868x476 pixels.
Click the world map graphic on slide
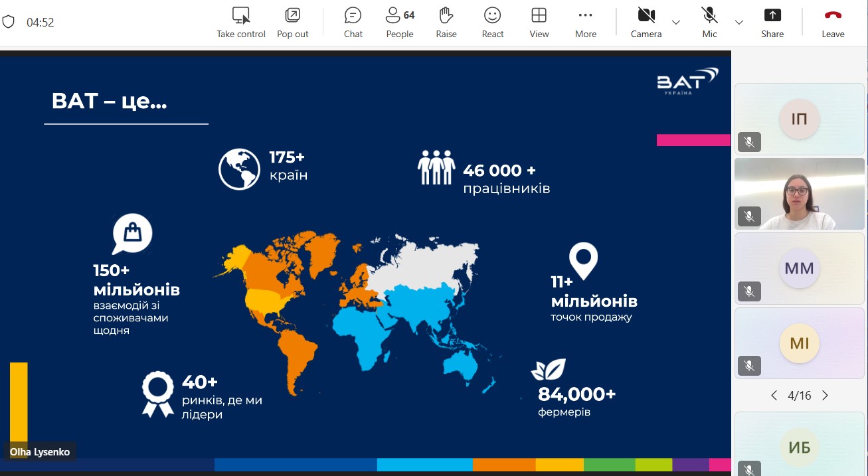pyautogui.click(x=355, y=313)
